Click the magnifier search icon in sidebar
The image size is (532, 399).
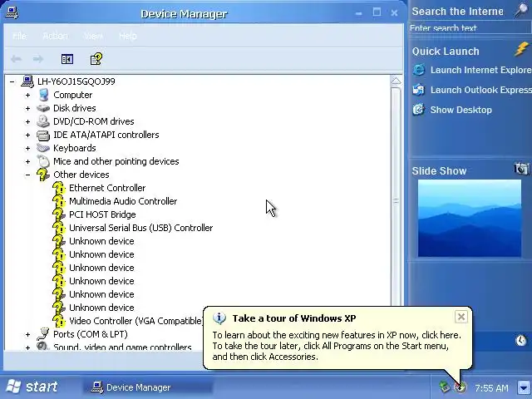[521, 11]
